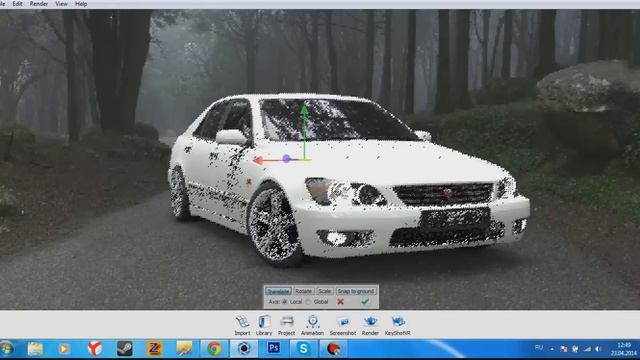Open Google Chrome from taskbar
The image size is (640, 360).
(214, 349)
